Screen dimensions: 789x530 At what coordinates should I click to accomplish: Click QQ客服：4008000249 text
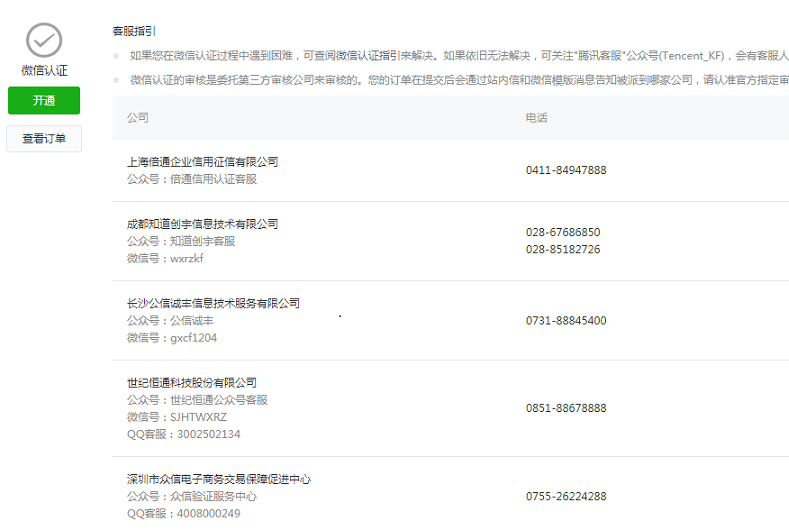pos(184,513)
